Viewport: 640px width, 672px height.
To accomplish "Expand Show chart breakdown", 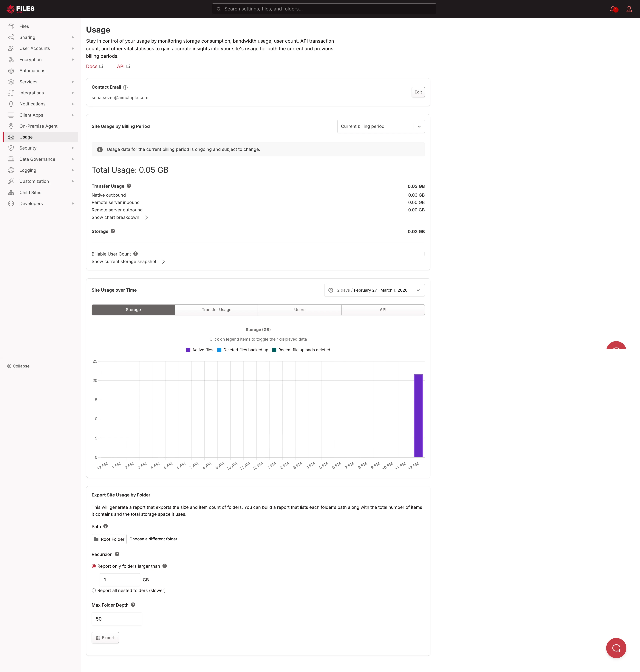I will [x=119, y=217].
